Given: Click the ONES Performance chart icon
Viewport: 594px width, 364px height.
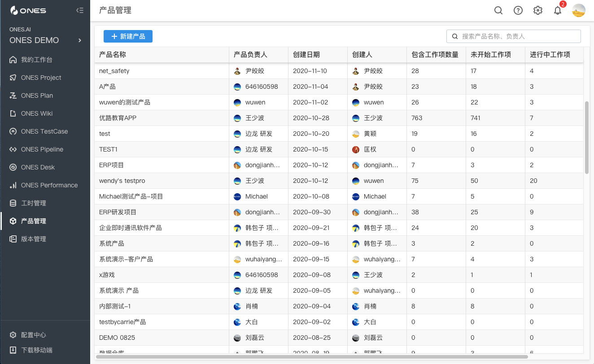Looking at the screenshot, I should [x=13, y=185].
